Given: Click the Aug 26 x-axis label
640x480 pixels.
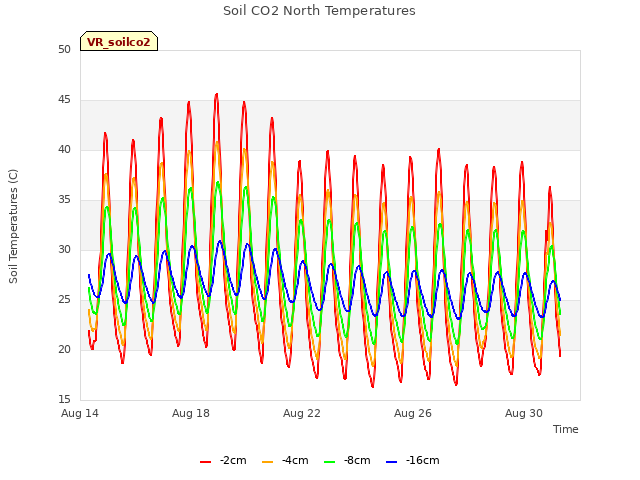Looking at the screenshot, I should [x=413, y=413].
